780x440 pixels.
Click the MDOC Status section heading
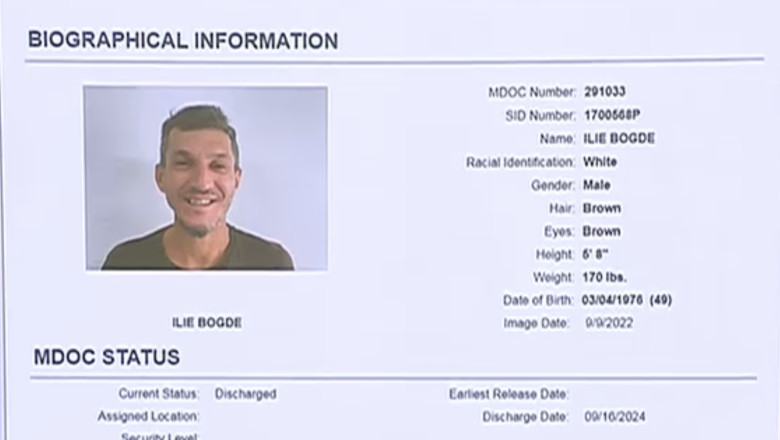[106, 357]
